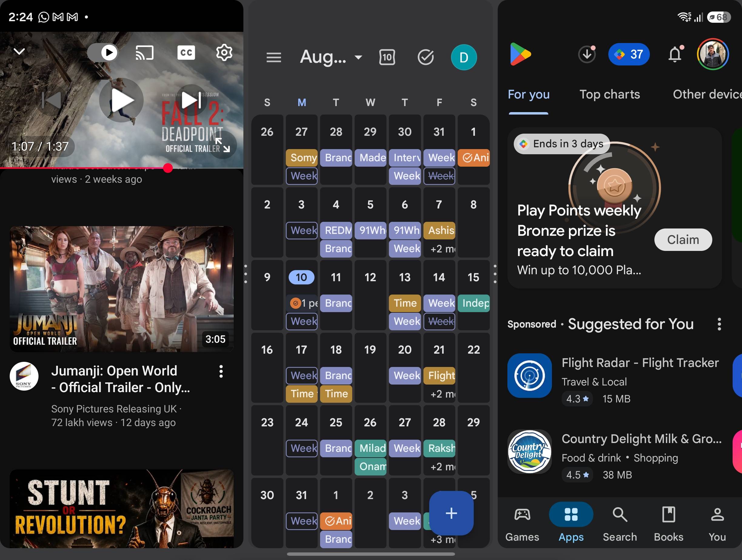Tap the WhatsApp notification icon in status bar

[44, 17]
